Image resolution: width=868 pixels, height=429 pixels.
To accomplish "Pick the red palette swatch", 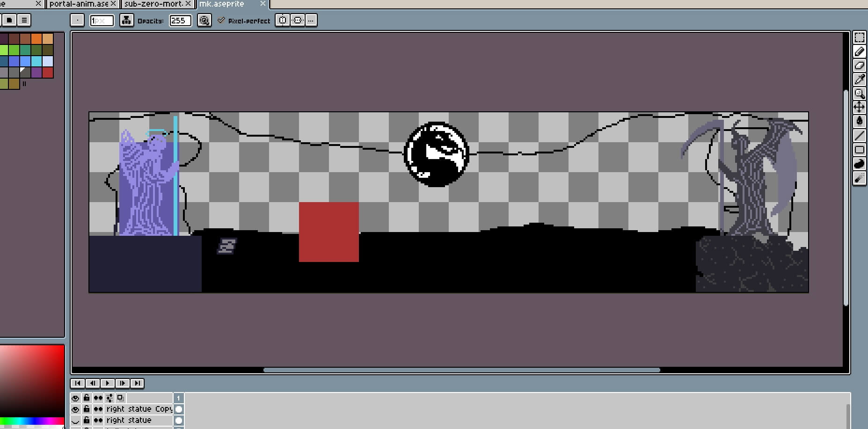I will coord(48,72).
